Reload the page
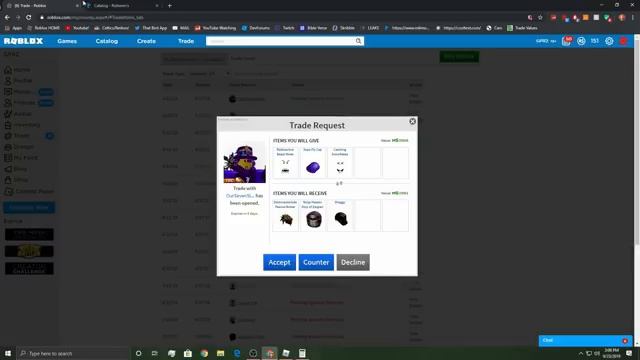Image resolution: width=640 pixels, height=360 pixels. pyautogui.click(x=29, y=18)
